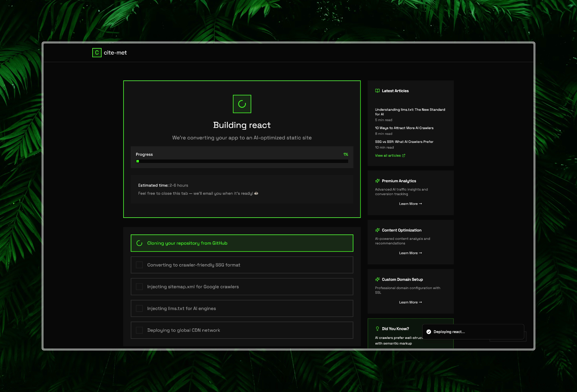Click the cite-met logo icon in the header
The image size is (577, 392).
[x=96, y=53]
